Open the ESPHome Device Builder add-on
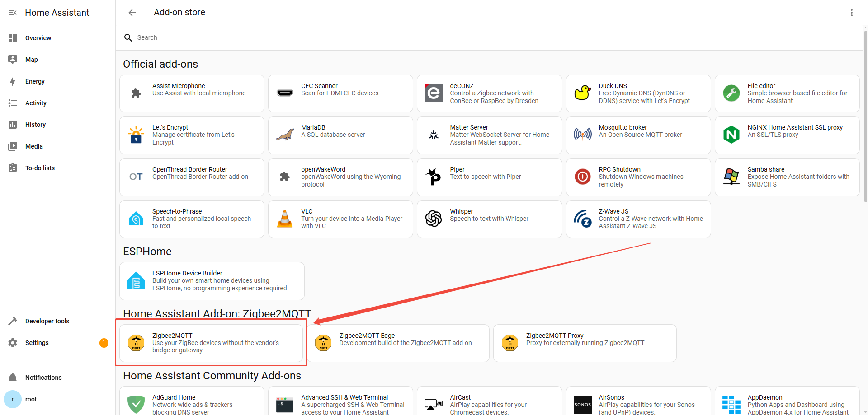 click(x=212, y=281)
